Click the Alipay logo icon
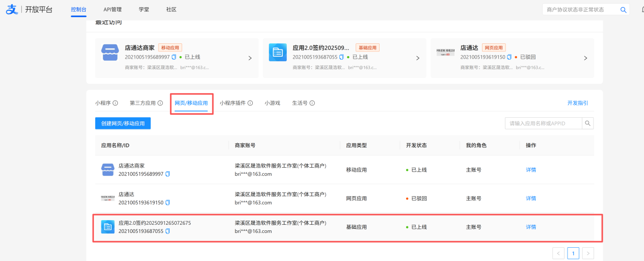The height and width of the screenshot is (261, 644). click(x=12, y=10)
